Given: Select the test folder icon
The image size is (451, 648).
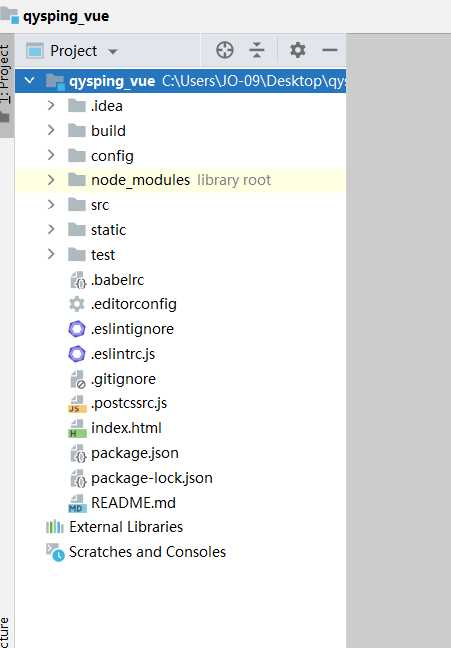Looking at the screenshot, I should [77, 255].
